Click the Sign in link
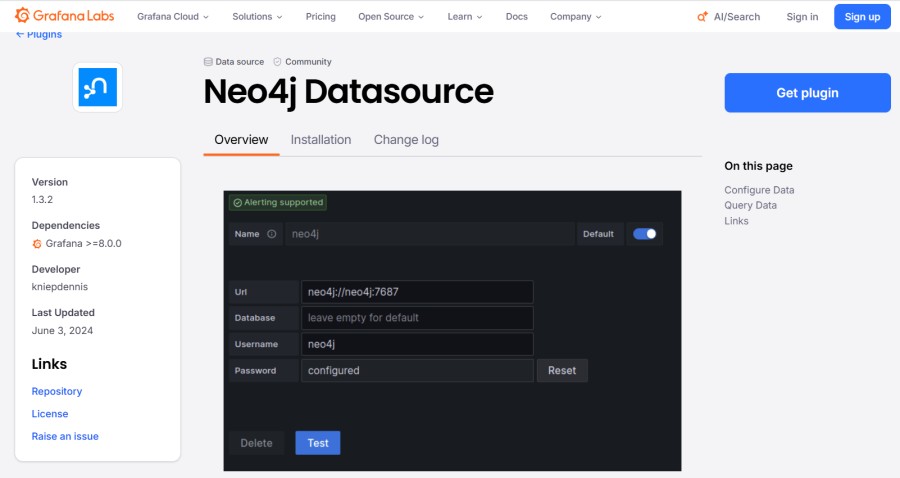This screenshot has width=900, height=478. (x=802, y=17)
